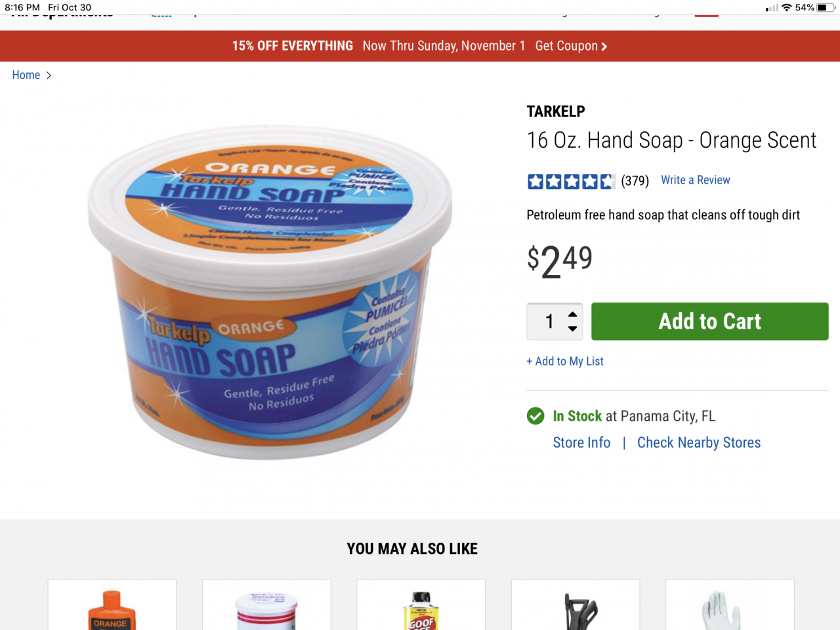The image size is (840, 630).
Task: Open the Write a Review link
Action: (696, 180)
